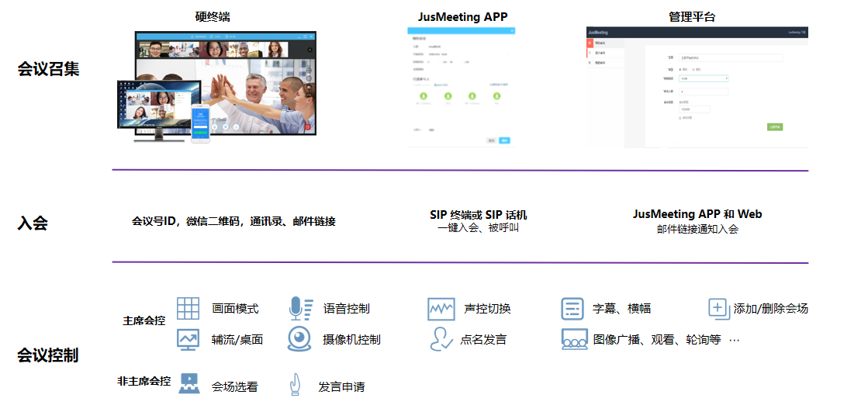Tick the checkbox below the password field

tap(680, 118)
